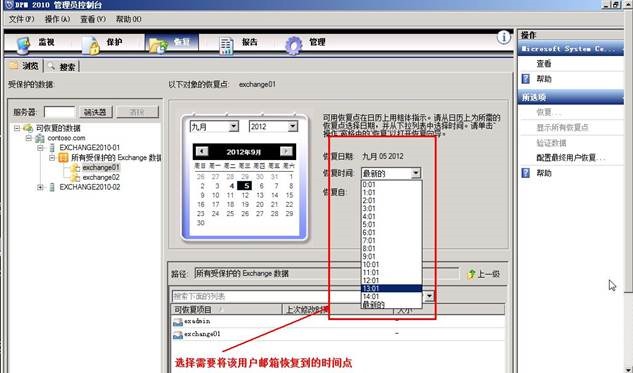Select date 12 in the calendar
Viewport: 633px width, 373px height.
coord(245,195)
